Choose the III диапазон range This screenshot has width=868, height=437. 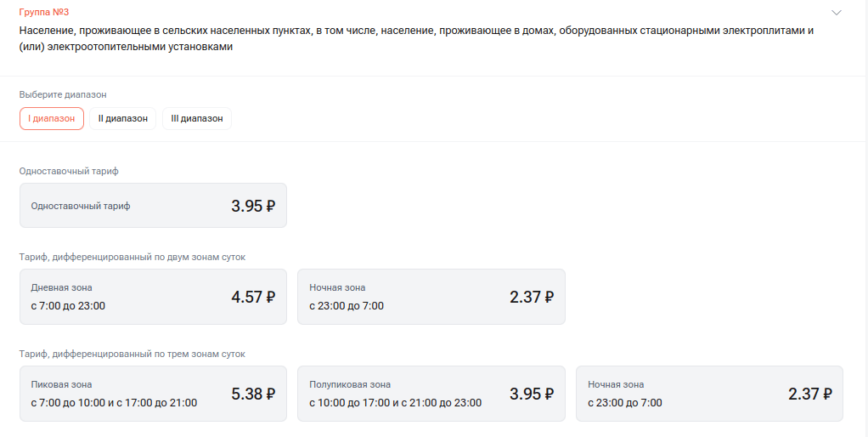(197, 119)
